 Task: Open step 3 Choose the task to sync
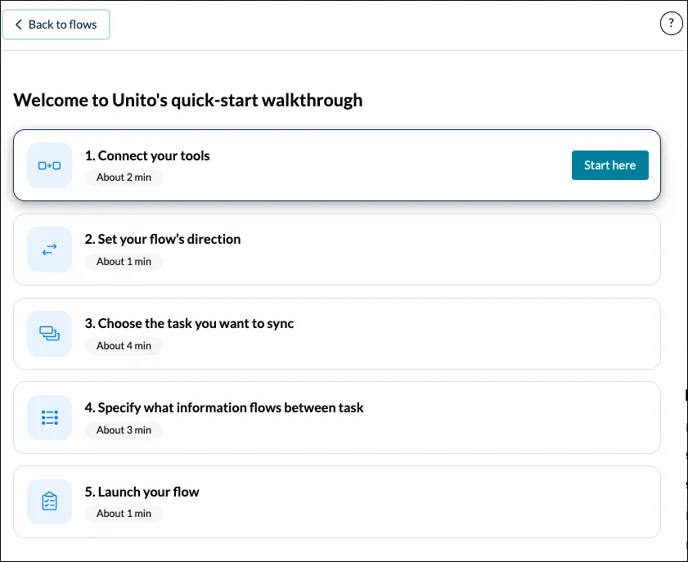pyautogui.click(x=189, y=324)
